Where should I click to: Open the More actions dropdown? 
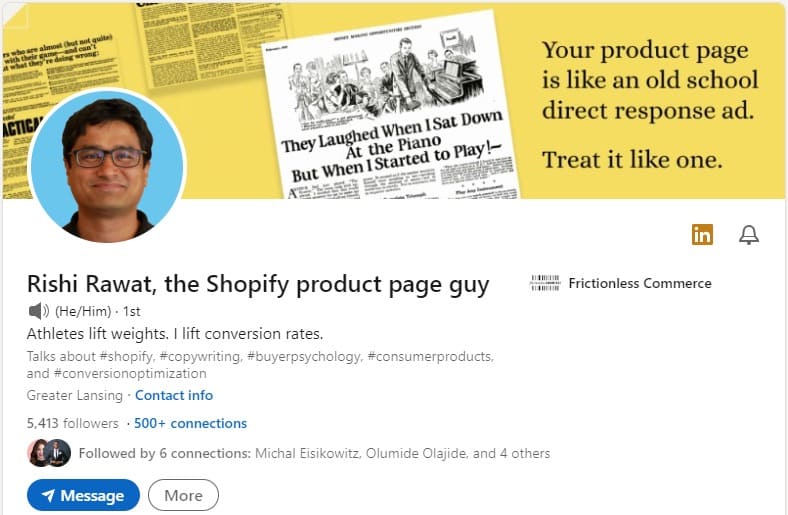(183, 495)
